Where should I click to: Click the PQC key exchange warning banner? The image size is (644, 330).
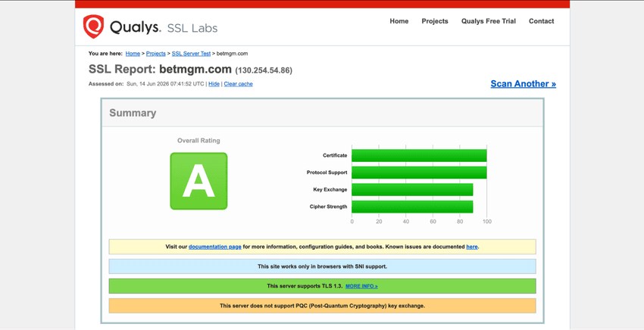323,306
